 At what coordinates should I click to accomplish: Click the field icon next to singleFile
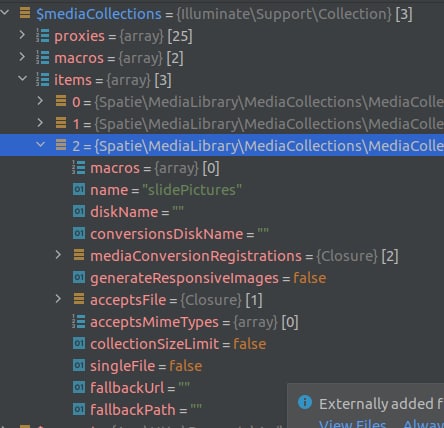pyautogui.click(x=79, y=365)
